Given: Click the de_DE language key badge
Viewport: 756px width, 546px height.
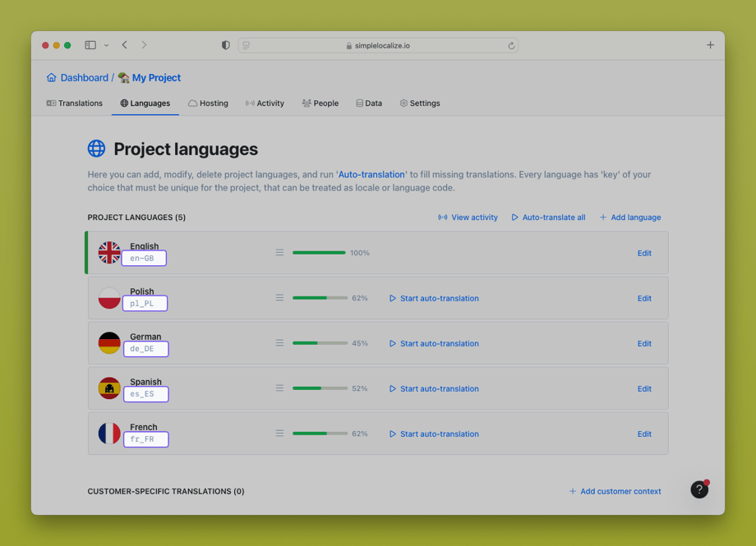Looking at the screenshot, I should (x=146, y=349).
